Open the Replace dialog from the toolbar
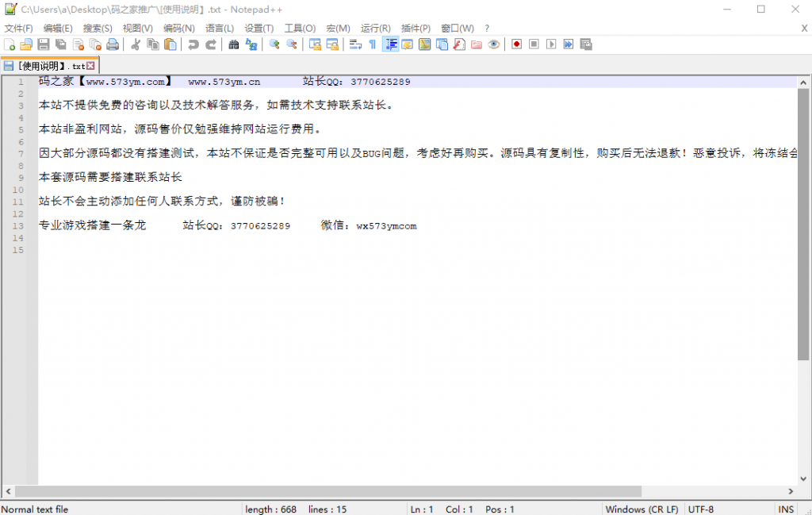Image resolution: width=812 pixels, height=515 pixels. 251,44
